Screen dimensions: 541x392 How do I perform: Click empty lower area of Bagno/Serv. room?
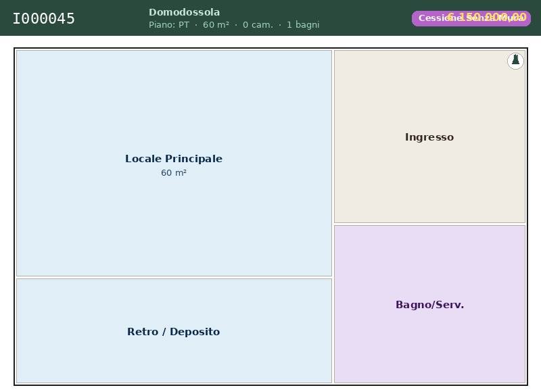(429, 358)
